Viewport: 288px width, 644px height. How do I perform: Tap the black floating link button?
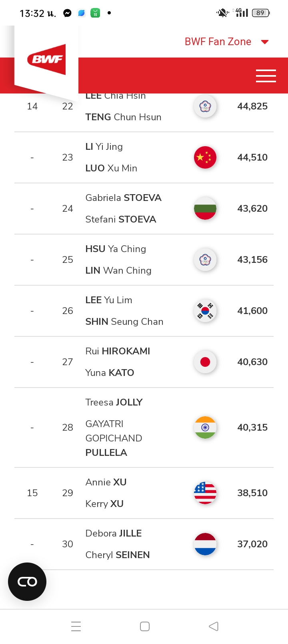tap(27, 582)
